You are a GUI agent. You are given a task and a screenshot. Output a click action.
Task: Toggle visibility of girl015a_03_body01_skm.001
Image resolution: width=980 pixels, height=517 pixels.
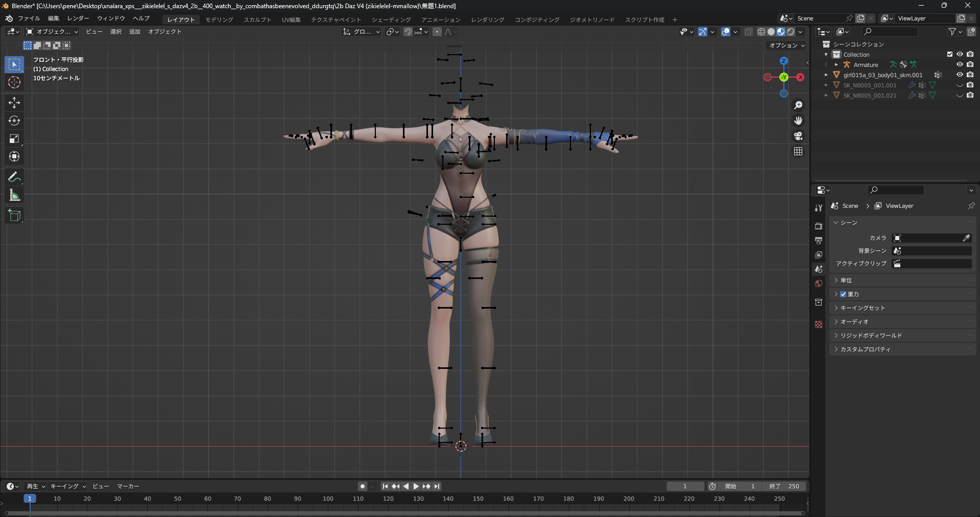(960, 75)
